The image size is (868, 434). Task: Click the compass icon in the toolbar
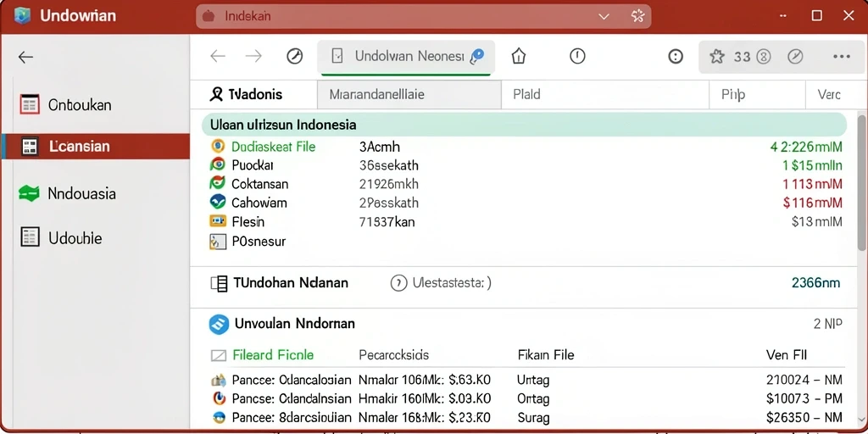294,56
